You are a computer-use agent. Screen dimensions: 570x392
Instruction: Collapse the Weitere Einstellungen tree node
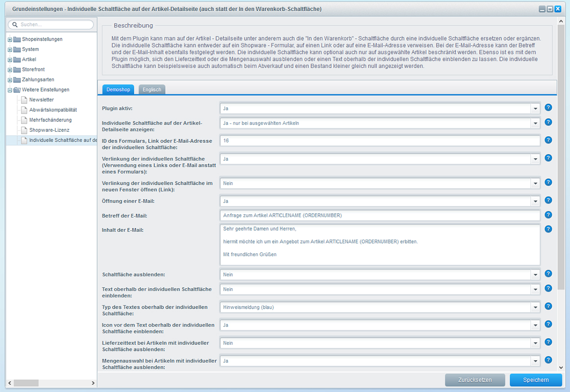pyautogui.click(x=10, y=90)
